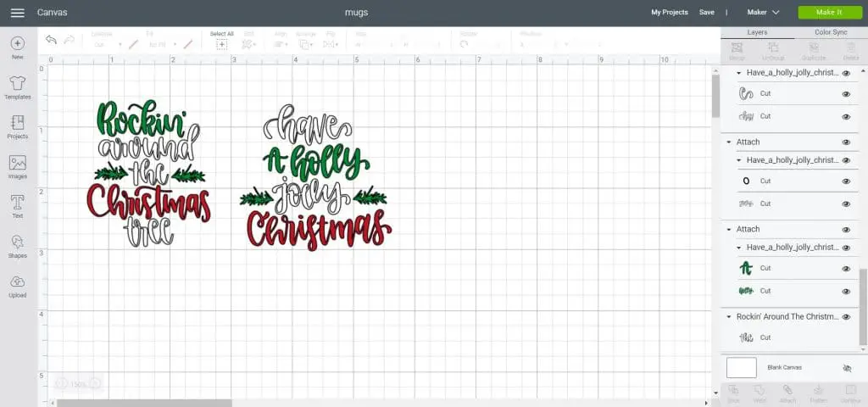Open the Images library
This screenshot has width=868, height=407.
coord(18,166)
